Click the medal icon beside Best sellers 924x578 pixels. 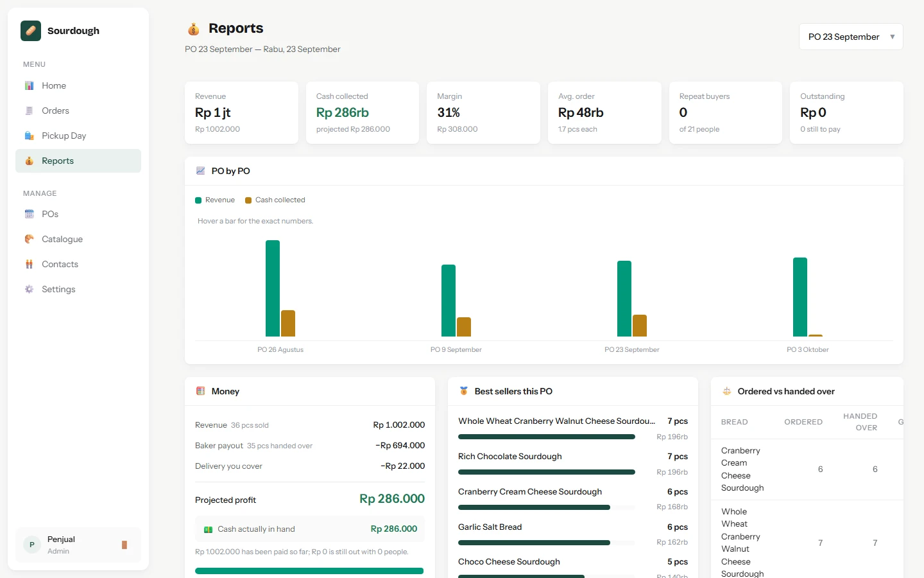click(463, 391)
